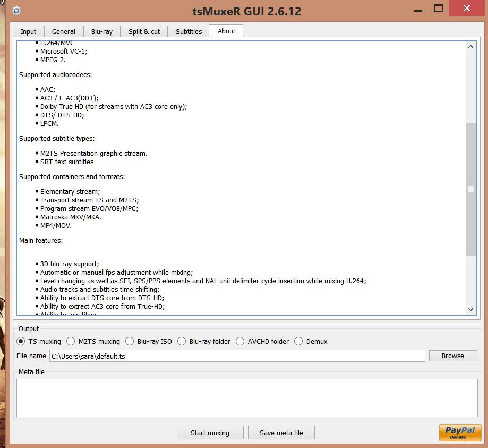Minimize the tsMuxeR window
Screen dimensions: 488x448
pyautogui.click(x=418, y=10)
